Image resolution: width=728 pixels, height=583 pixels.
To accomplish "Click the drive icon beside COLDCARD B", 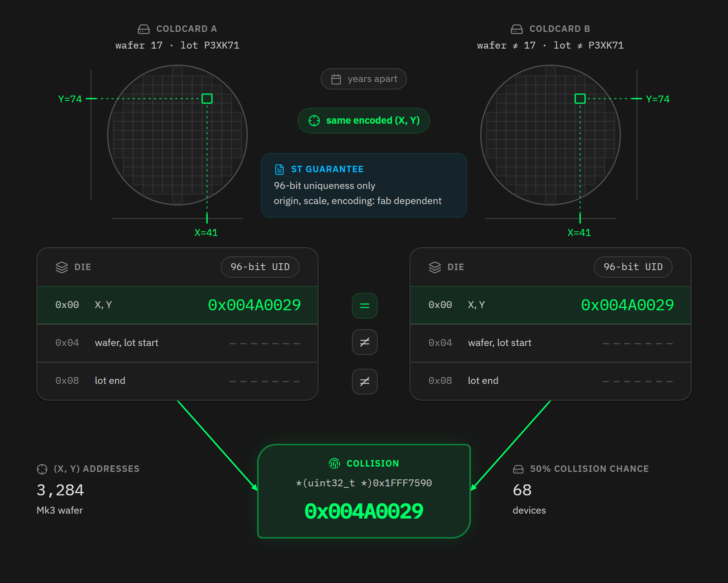I will pyautogui.click(x=517, y=29).
